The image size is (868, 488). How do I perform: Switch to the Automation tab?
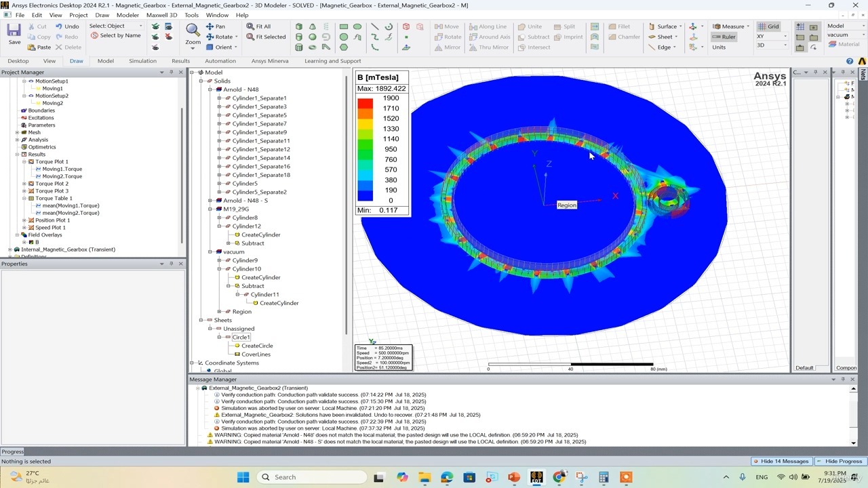click(220, 61)
